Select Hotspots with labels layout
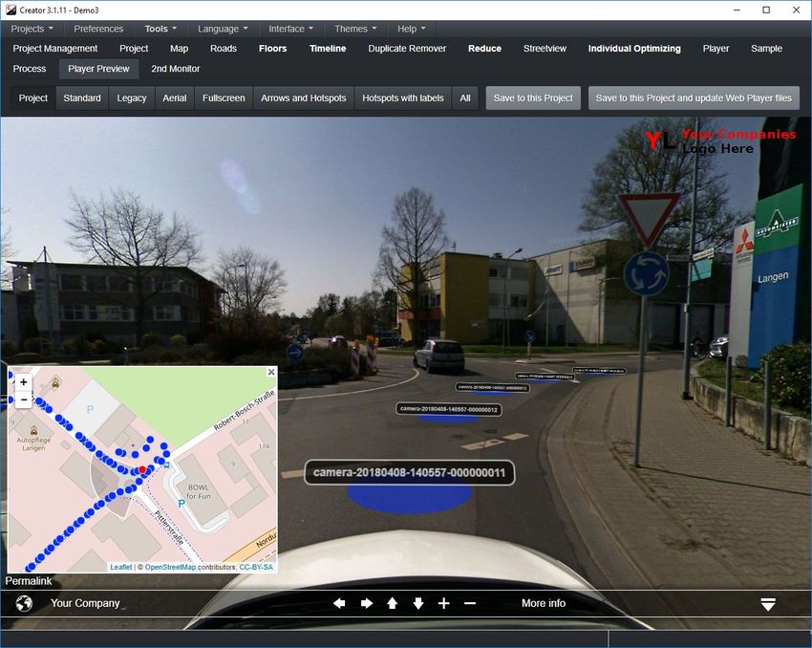This screenshot has width=812, height=648. [403, 97]
